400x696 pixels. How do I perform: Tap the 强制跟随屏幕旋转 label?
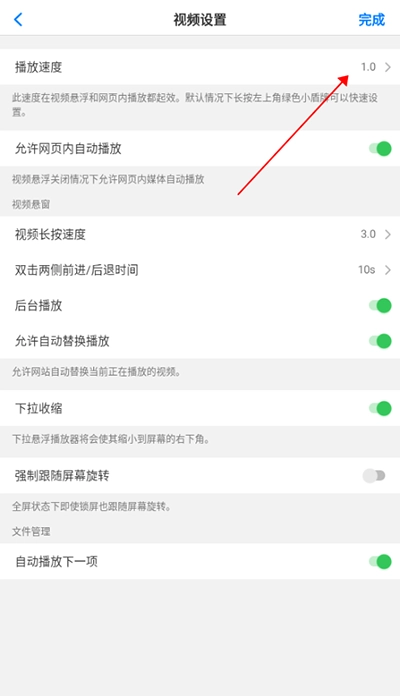(x=62, y=476)
